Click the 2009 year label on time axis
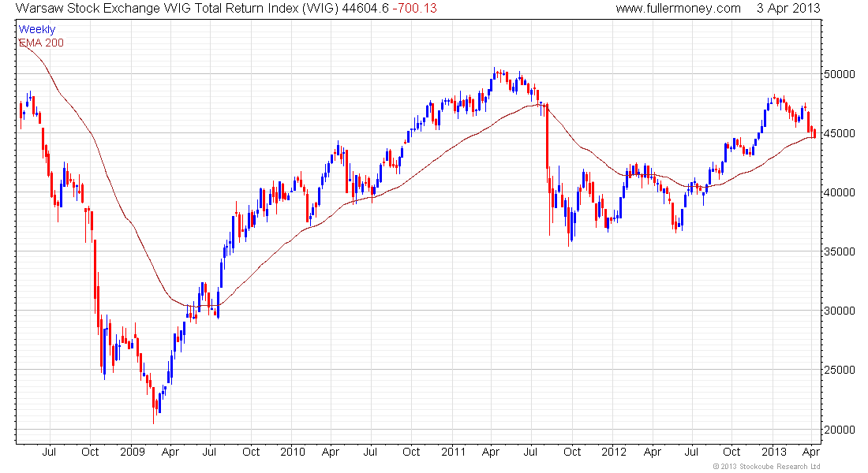The image size is (868, 473). pos(133,452)
